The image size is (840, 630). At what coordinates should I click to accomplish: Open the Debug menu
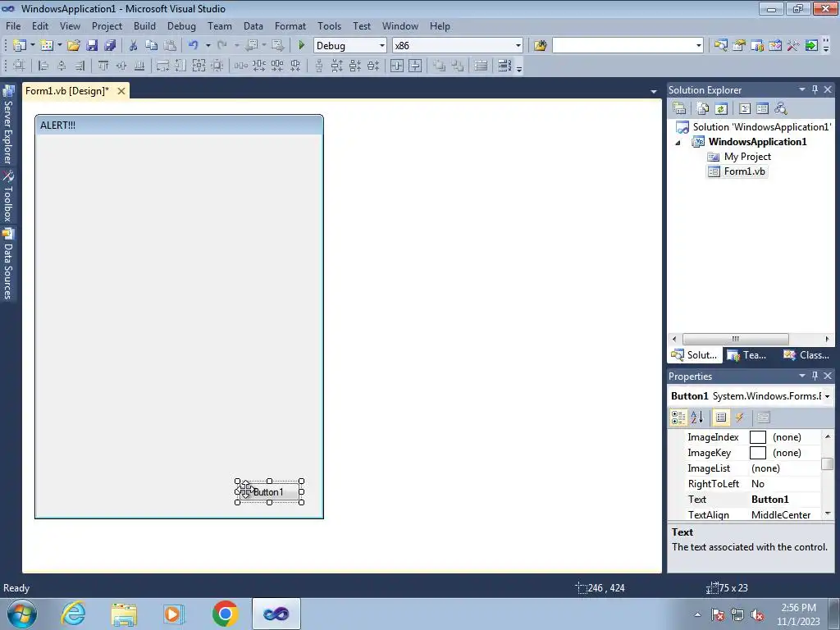181,25
